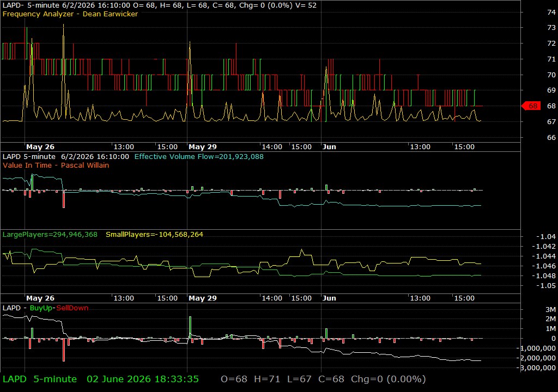
Task: Click the status bar Chg=0 (0.00%) value
Action: click(x=388, y=379)
